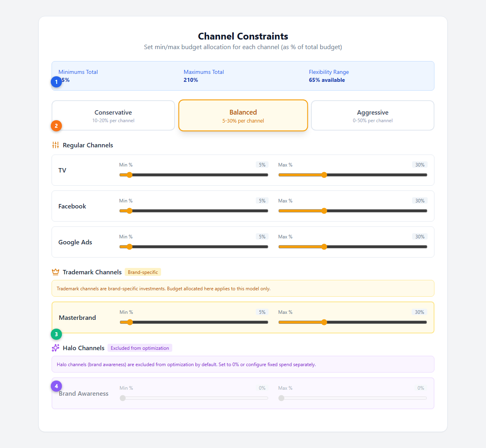
Task: Select the Conservative preset
Action: pos(113,115)
